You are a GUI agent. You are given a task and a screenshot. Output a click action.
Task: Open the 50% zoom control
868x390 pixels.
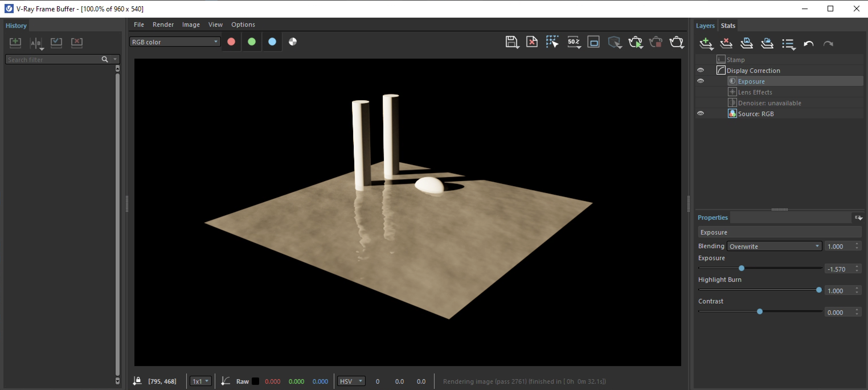pyautogui.click(x=574, y=42)
